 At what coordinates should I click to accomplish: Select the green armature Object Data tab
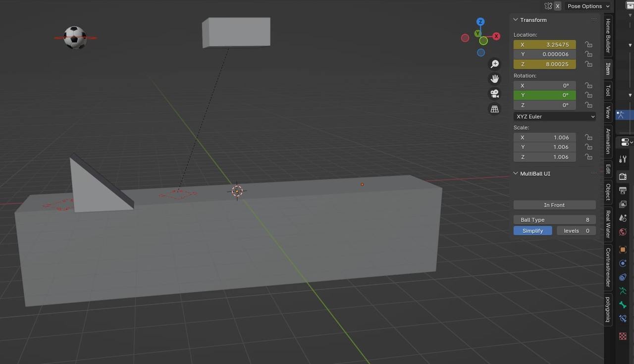(623, 291)
